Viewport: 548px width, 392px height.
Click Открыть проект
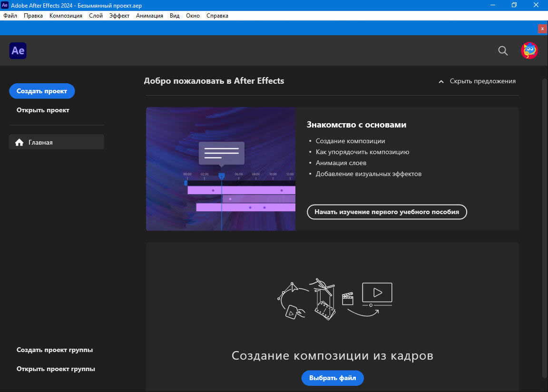click(x=43, y=110)
